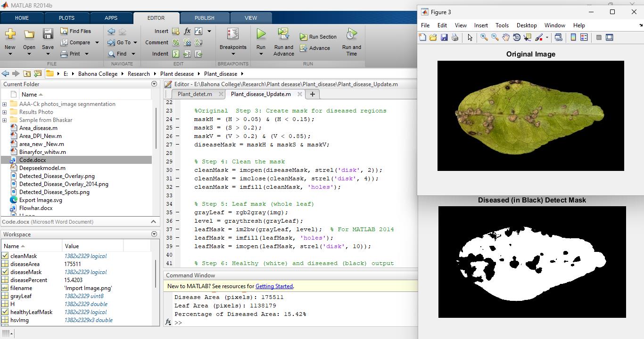The height and width of the screenshot is (339, 644).
Task: Switch to the HOME tab
Action: [22, 18]
